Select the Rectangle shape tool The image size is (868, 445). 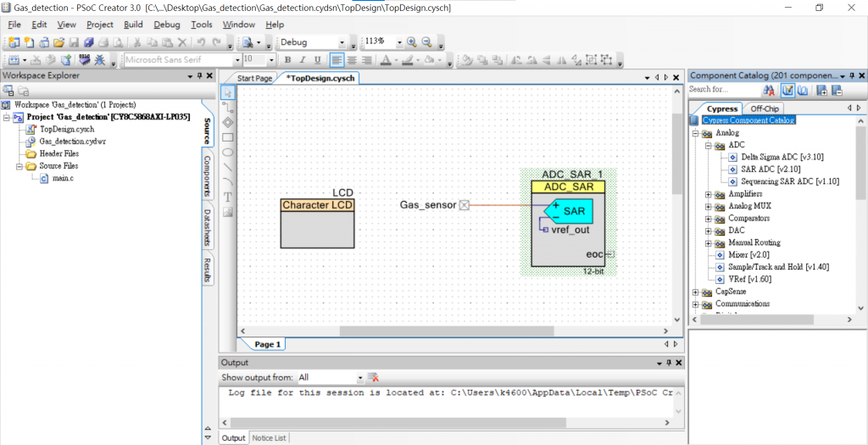pos(228,136)
